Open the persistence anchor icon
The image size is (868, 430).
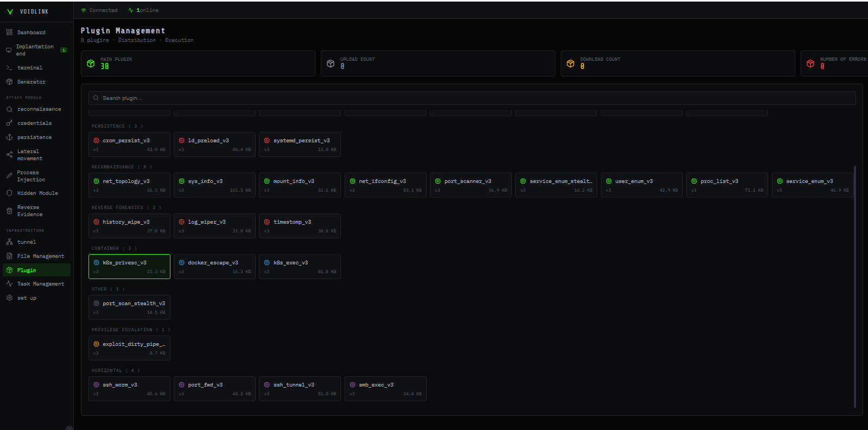(x=9, y=137)
